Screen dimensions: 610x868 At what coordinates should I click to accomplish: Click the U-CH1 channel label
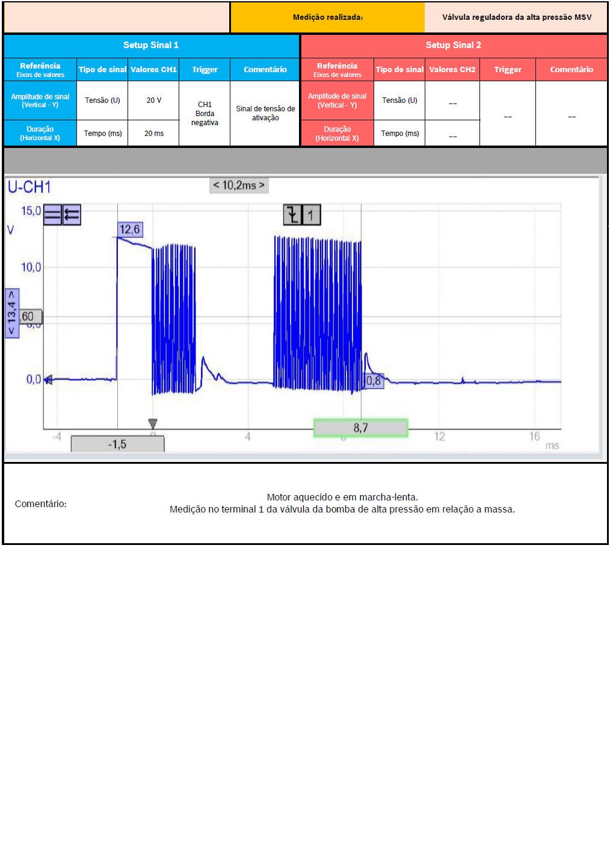29,187
